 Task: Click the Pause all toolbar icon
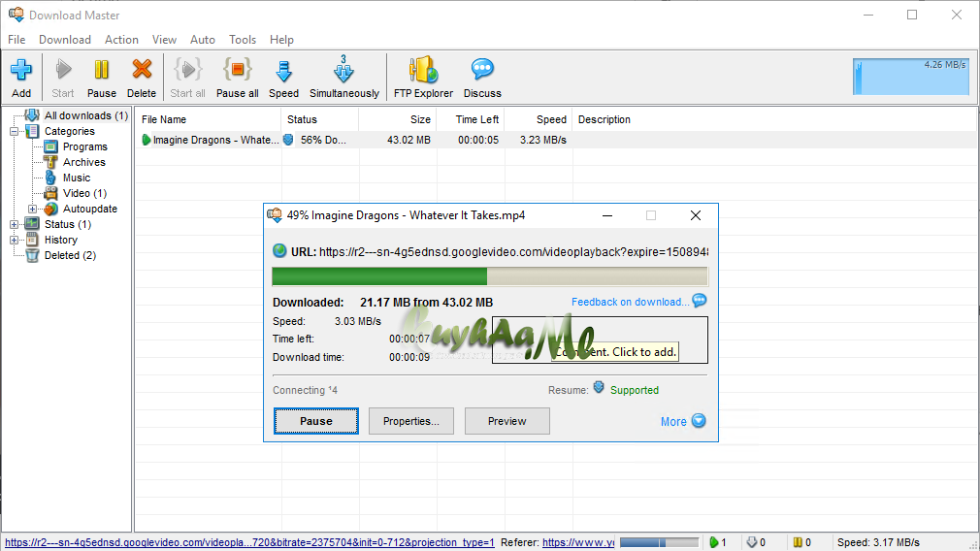pos(238,70)
